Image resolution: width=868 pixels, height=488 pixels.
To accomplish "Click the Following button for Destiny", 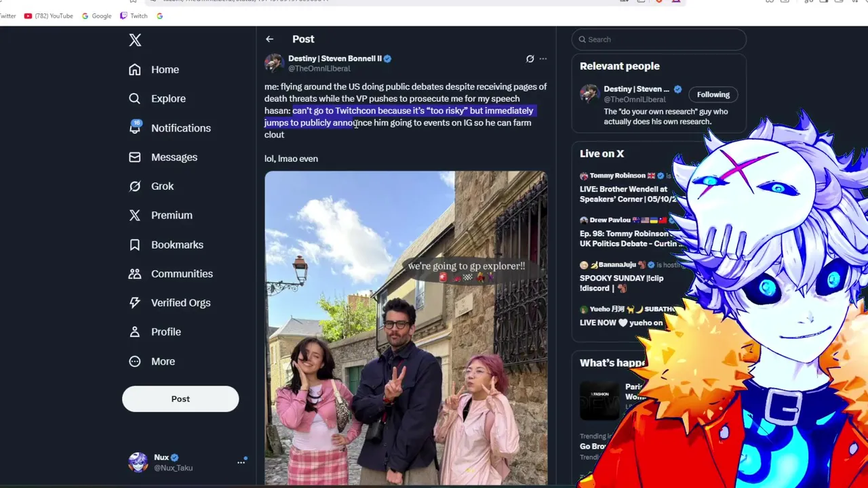I will [x=713, y=94].
